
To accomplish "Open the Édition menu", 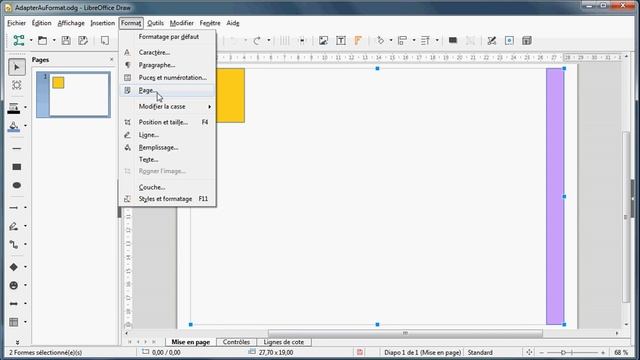I will [42, 23].
